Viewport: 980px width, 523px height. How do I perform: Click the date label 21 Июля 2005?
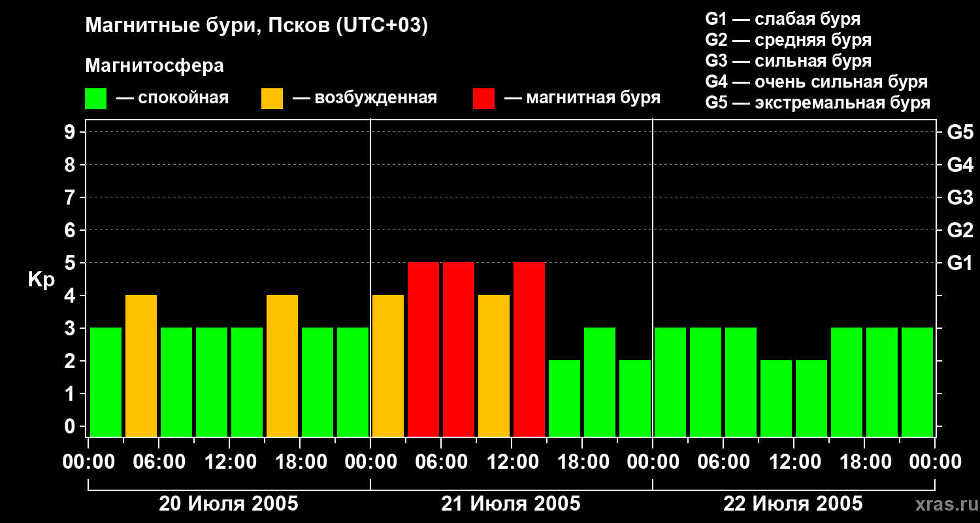(511, 504)
